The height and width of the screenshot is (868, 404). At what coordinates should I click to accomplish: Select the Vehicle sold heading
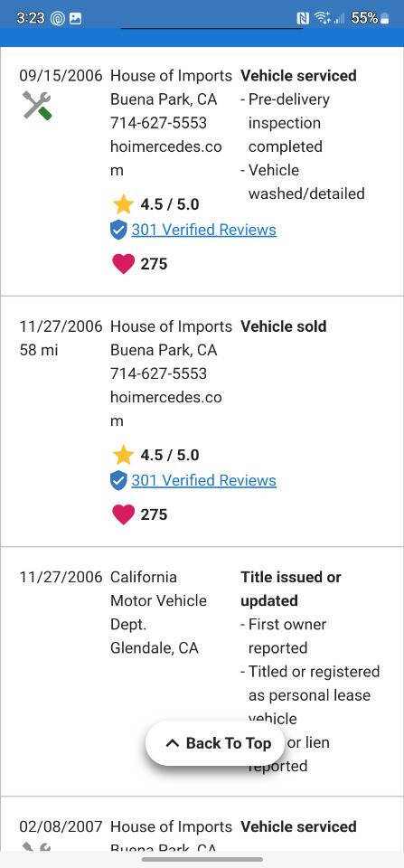coord(284,326)
